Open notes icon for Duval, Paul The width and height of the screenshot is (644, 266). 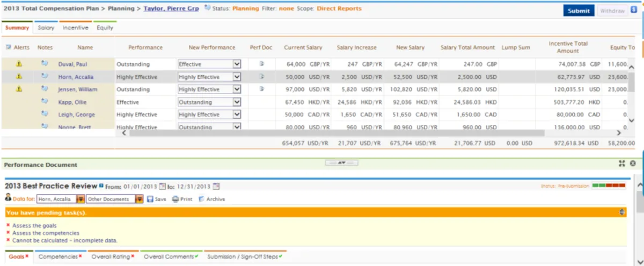click(x=45, y=64)
